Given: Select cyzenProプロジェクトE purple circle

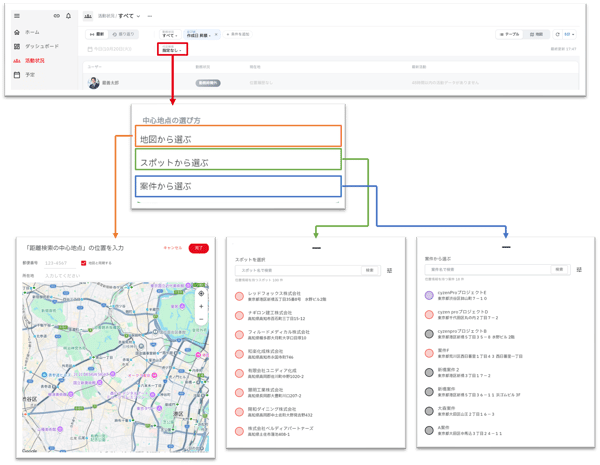Looking at the screenshot, I should point(429,295).
